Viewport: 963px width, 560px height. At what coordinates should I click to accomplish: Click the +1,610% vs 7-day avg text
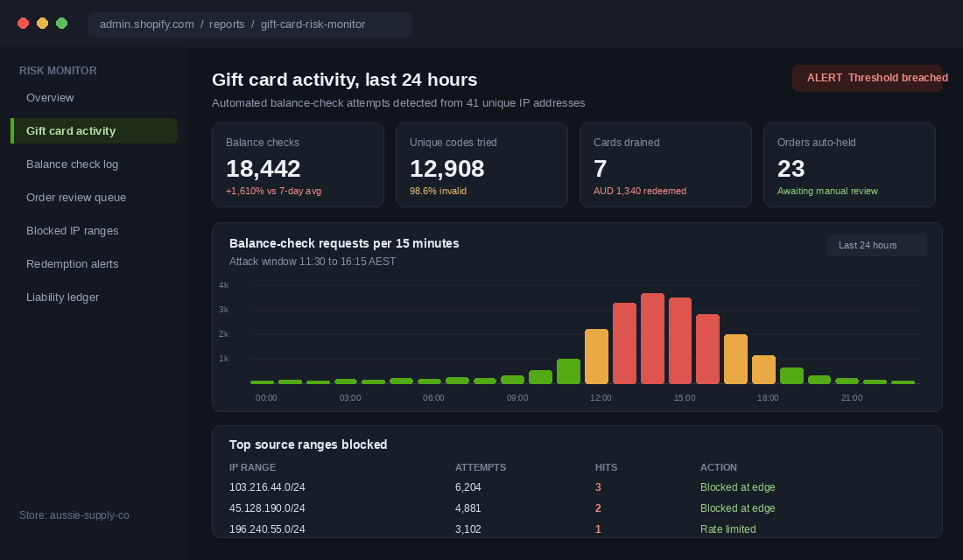273,191
